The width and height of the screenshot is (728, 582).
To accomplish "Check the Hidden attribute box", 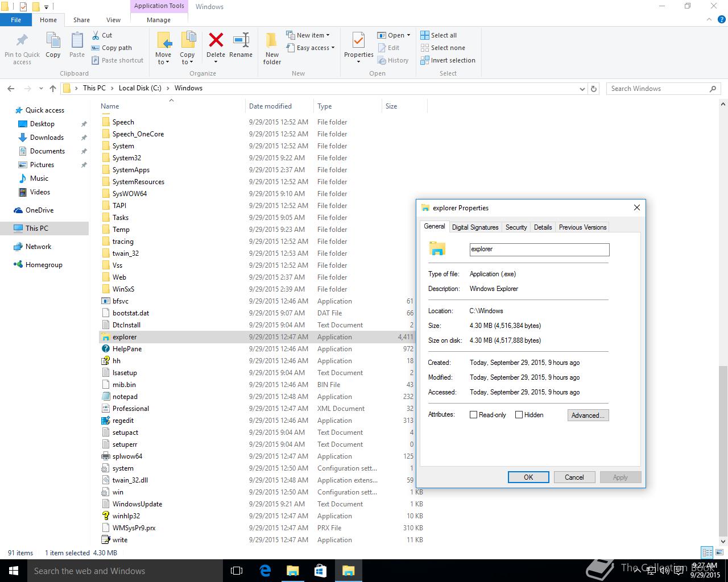I will coord(519,415).
